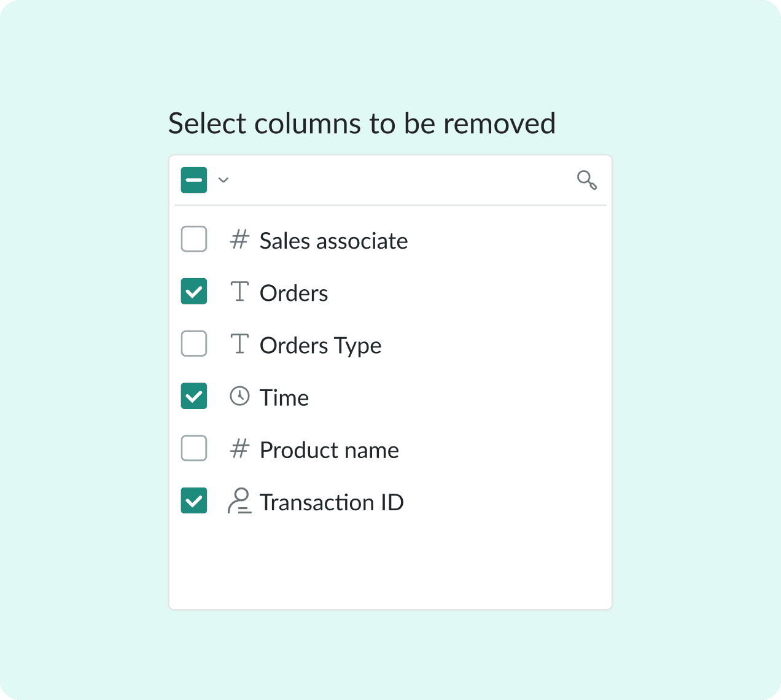Select the Sales associate column label
Image resolution: width=781 pixels, height=700 pixels.
point(333,241)
